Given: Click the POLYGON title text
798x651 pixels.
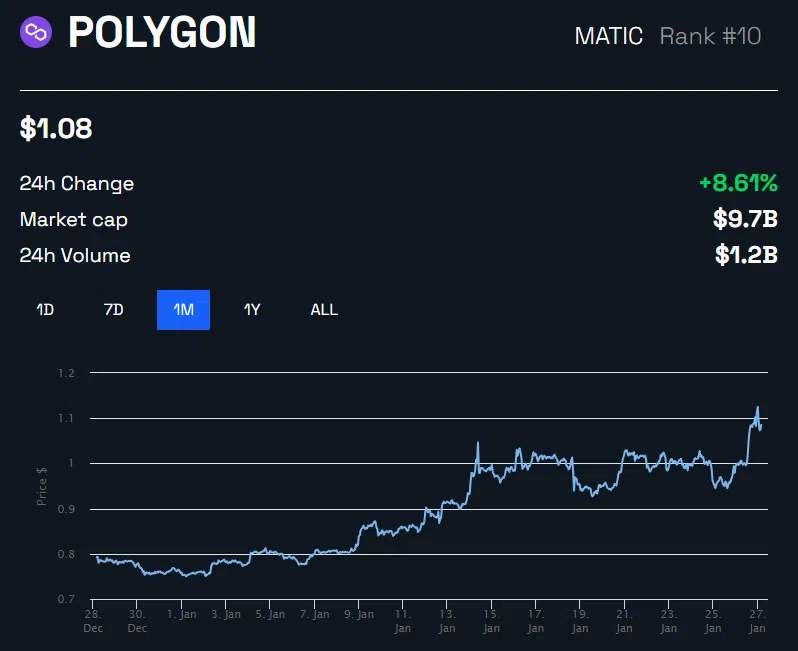Looking at the screenshot, I should (x=162, y=33).
